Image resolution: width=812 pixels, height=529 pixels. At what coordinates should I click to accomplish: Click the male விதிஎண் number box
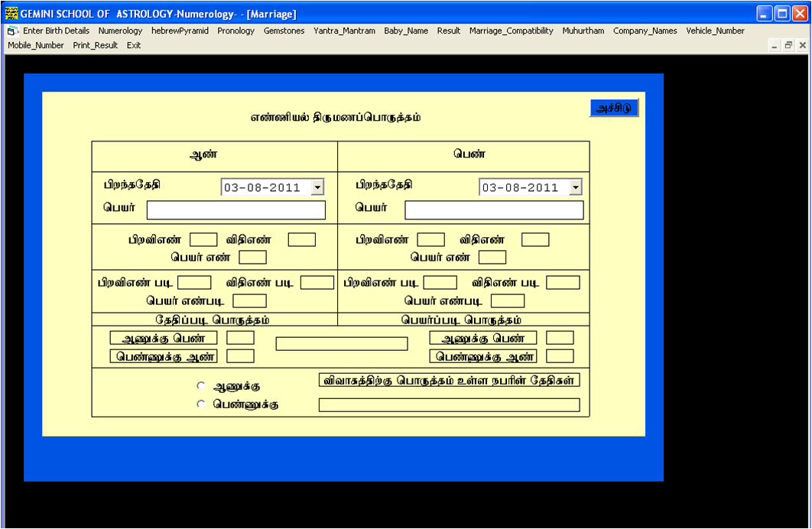click(302, 239)
